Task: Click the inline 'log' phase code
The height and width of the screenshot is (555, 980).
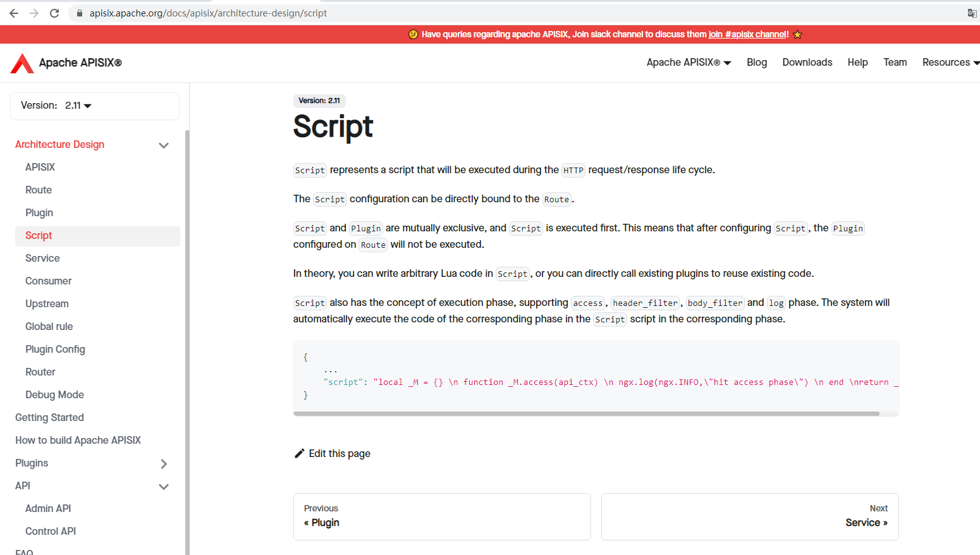Action: tap(776, 303)
